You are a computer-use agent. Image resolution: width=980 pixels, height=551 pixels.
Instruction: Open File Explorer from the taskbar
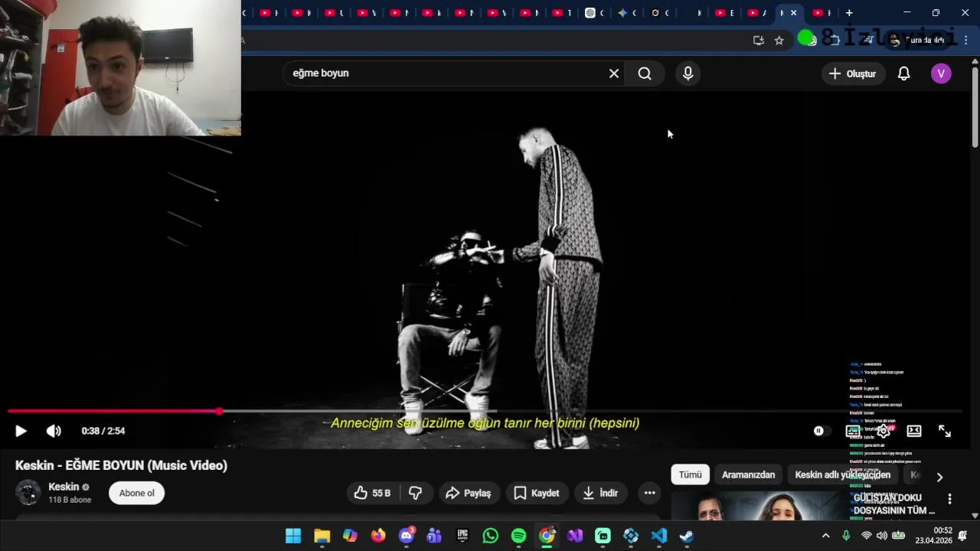[x=322, y=536]
